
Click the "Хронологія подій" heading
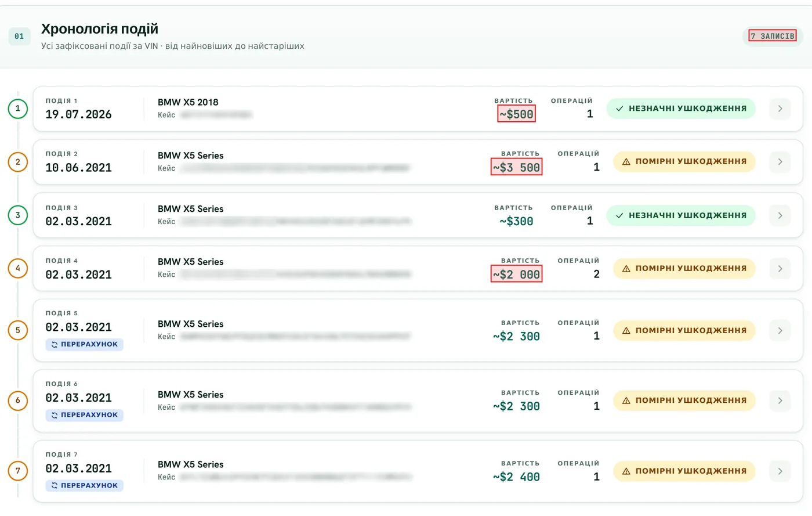(100, 29)
